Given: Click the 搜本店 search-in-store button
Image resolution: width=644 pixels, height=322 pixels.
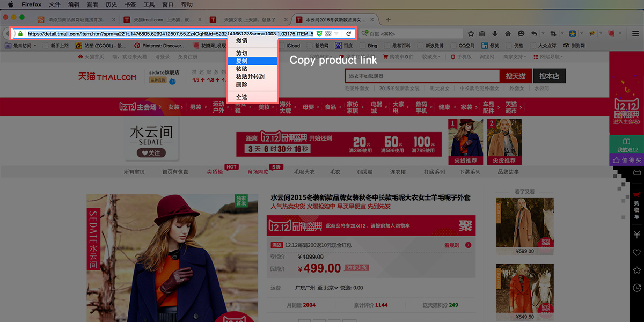Looking at the screenshot, I should pyautogui.click(x=549, y=76).
